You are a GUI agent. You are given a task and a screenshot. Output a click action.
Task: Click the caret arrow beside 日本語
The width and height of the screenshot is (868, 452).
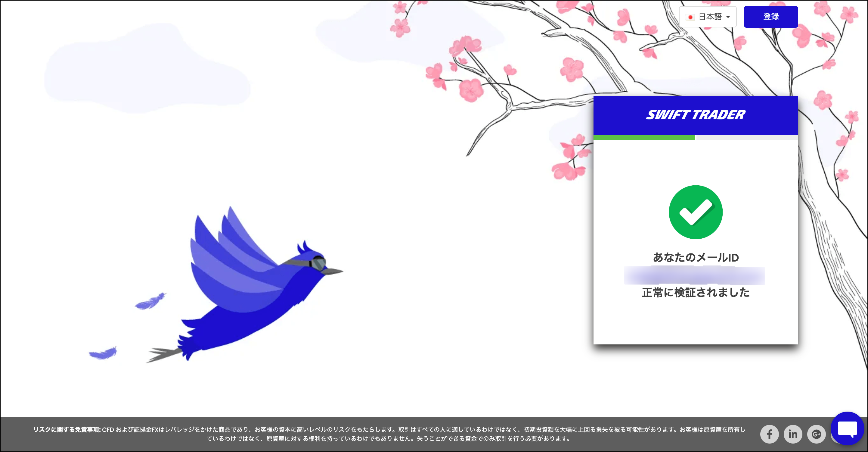[x=728, y=17]
